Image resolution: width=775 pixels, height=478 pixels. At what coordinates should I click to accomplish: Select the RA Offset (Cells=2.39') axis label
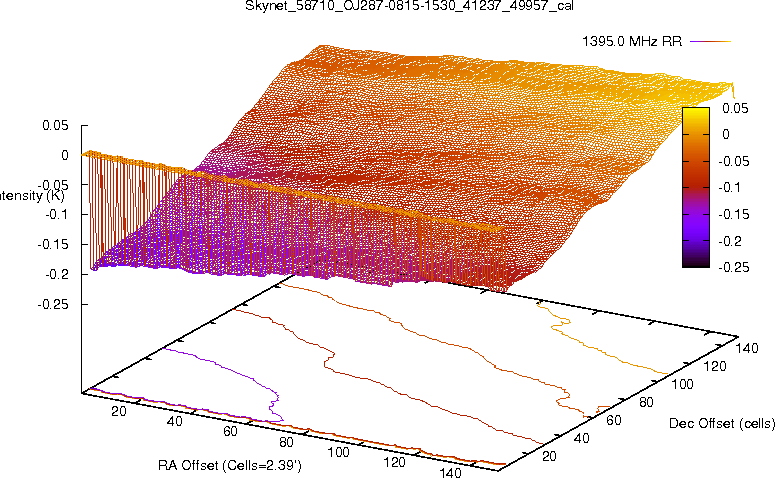pos(230,465)
